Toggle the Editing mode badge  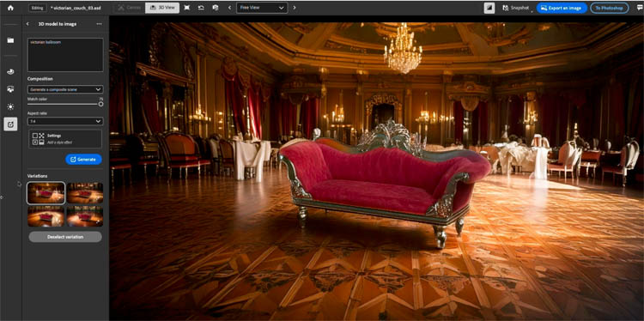[38, 8]
